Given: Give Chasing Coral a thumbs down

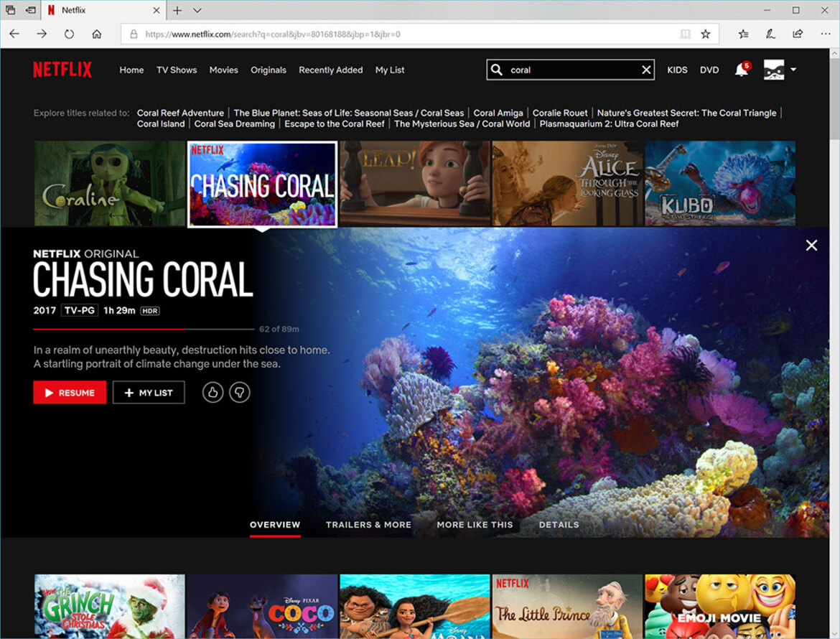Looking at the screenshot, I should 240,393.
